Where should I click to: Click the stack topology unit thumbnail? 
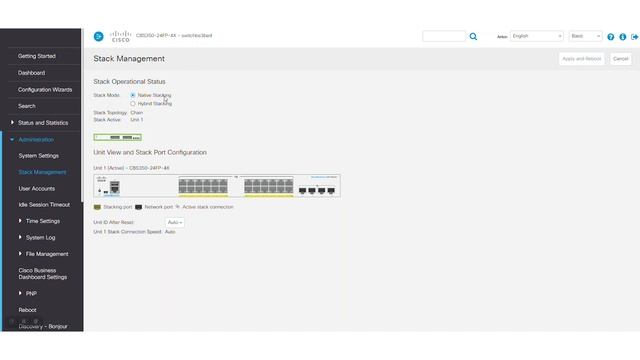click(118, 137)
